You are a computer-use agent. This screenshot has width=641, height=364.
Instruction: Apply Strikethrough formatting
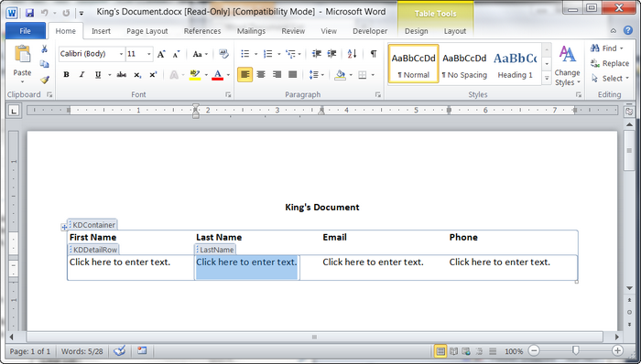pos(122,75)
